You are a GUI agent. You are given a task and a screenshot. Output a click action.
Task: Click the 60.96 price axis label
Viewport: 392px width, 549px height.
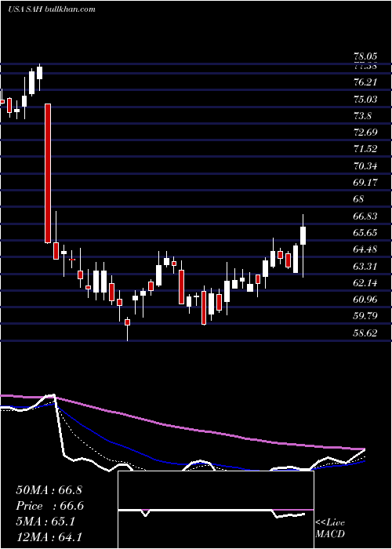click(365, 300)
